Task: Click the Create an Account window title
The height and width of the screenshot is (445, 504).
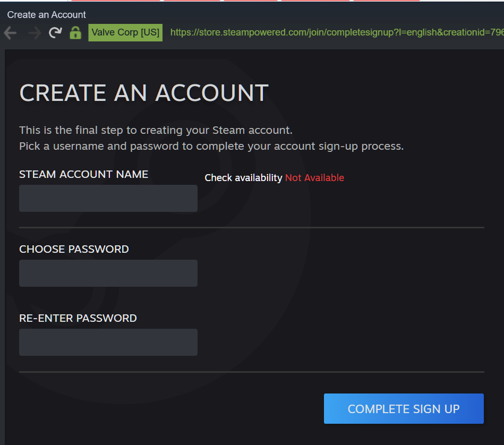Action: click(47, 15)
